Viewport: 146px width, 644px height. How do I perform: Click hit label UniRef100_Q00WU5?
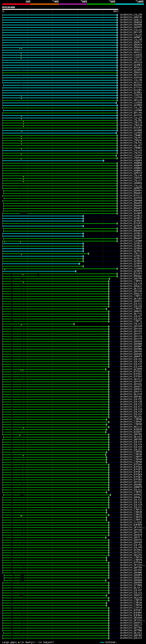tap(131, 213)
